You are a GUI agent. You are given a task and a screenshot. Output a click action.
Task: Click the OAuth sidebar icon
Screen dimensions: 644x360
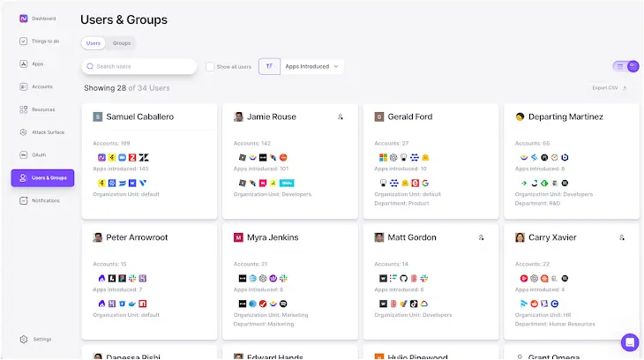click(x=24, y=155)
